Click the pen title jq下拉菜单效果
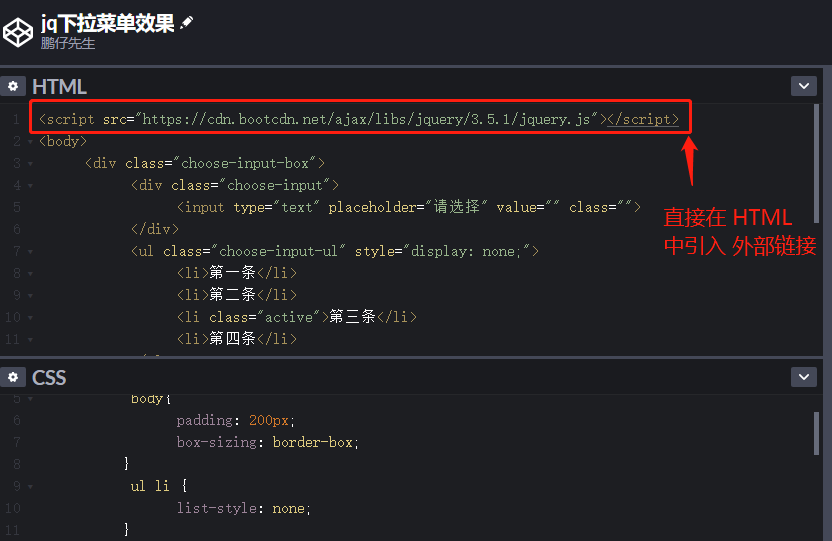 click(x=108, y=23)
